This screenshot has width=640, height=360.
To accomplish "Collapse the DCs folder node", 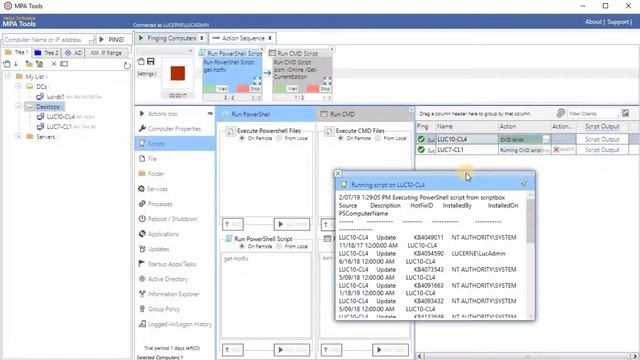I will point(18,87).
